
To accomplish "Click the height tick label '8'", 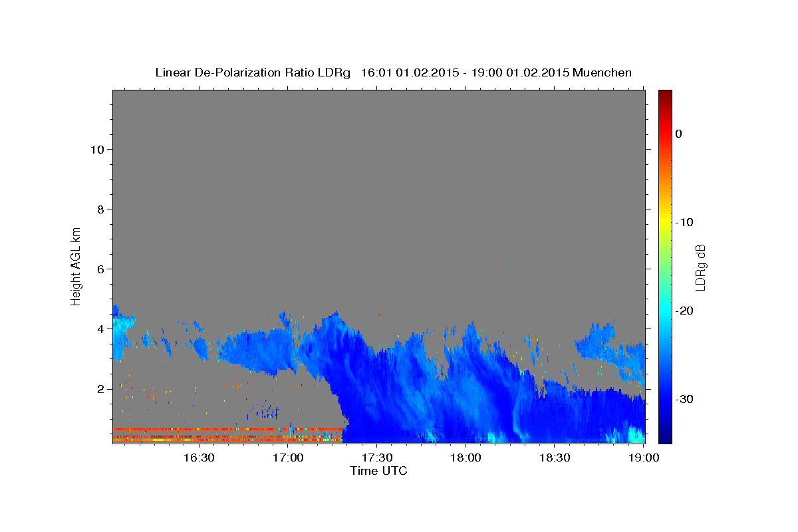I will 100,209.
